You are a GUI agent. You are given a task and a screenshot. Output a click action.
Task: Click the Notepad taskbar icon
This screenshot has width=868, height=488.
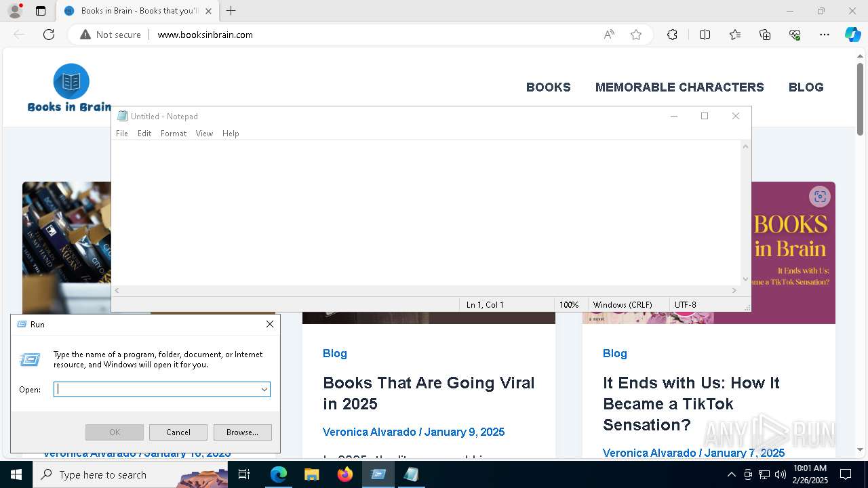[411, 474]
